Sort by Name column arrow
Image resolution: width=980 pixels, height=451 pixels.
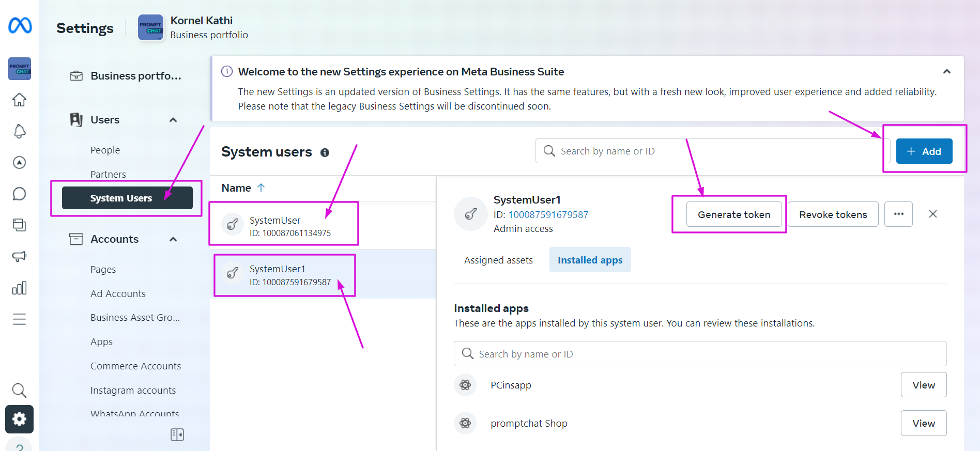[261, 188]
